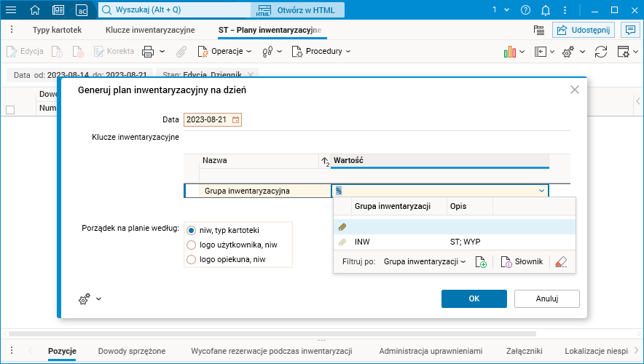Sort by the Wartość column header
Viewport: 644px width, 364px height.
(439, 160)
